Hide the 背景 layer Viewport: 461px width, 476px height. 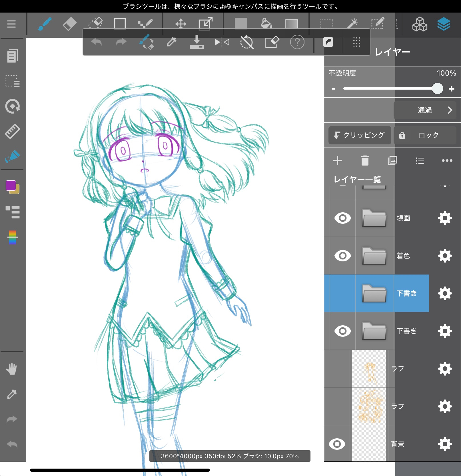coord(337,444)
